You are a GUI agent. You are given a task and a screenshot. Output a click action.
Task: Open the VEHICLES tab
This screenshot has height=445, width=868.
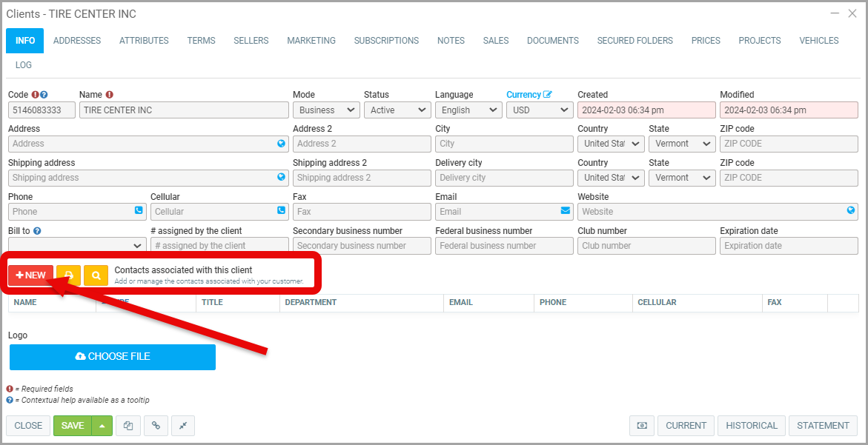coord(819,41)
